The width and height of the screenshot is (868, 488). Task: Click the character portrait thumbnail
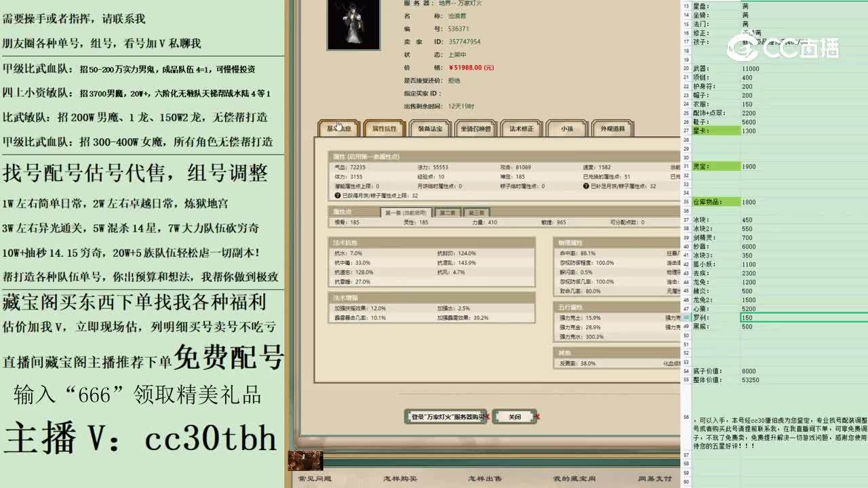click(353, 24)
